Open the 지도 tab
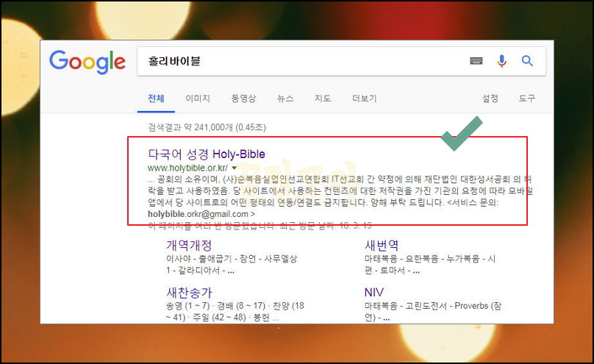Image resolution: width=594 pixels, height=364 pixels. click(323, 99)
